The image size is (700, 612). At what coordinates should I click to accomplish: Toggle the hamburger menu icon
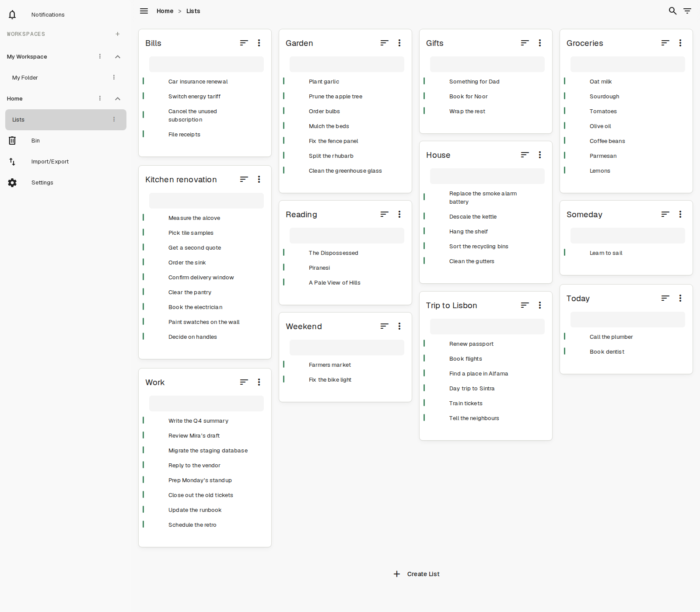point(144,11)
